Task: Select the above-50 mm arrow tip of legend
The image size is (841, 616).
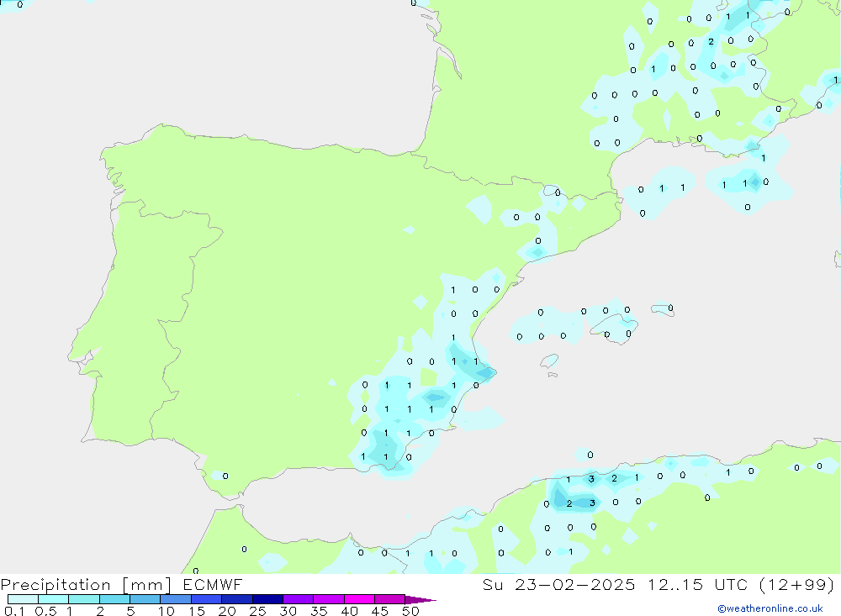Action: (x=420, y=599)
